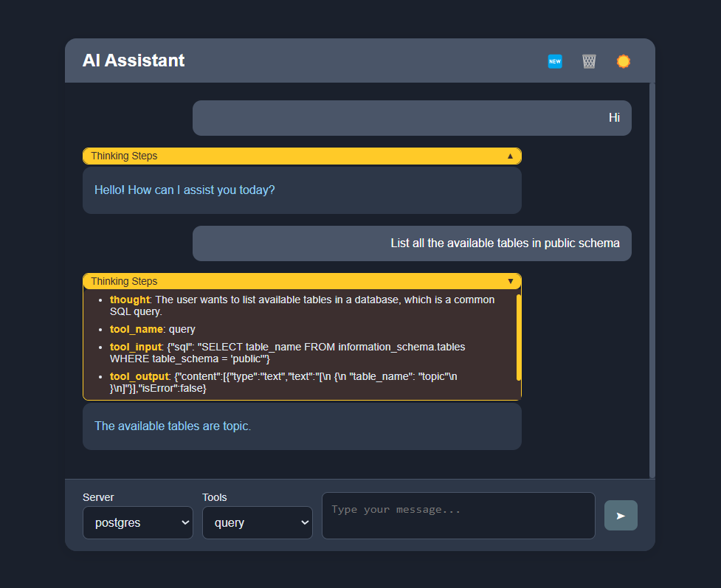The width and height of the screenshot is (721, 588).
Task: Click the "Hello! How can I assist" reply
Action: [184, 190]
